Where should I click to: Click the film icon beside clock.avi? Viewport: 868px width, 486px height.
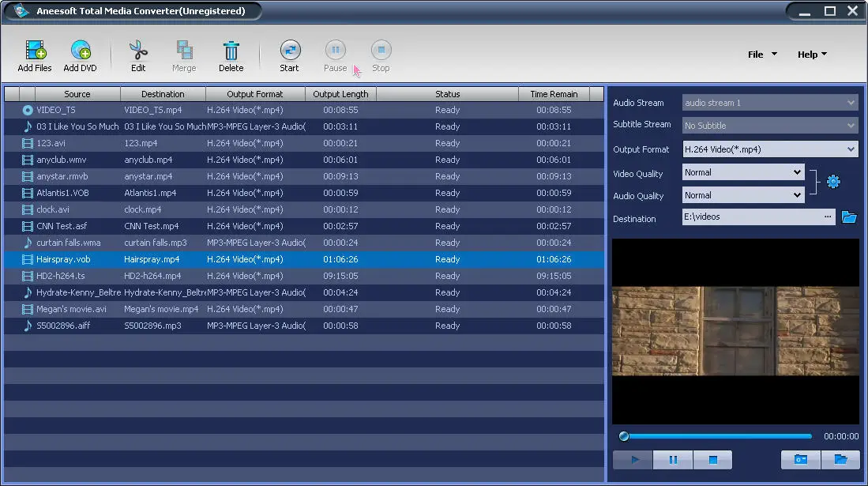point(27,209)
